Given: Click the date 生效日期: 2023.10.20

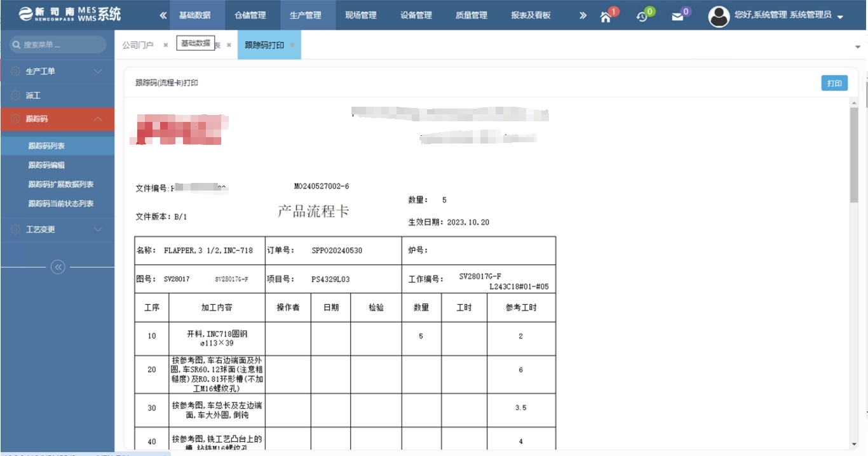Looking at the screenshot, I should [449, 222].
